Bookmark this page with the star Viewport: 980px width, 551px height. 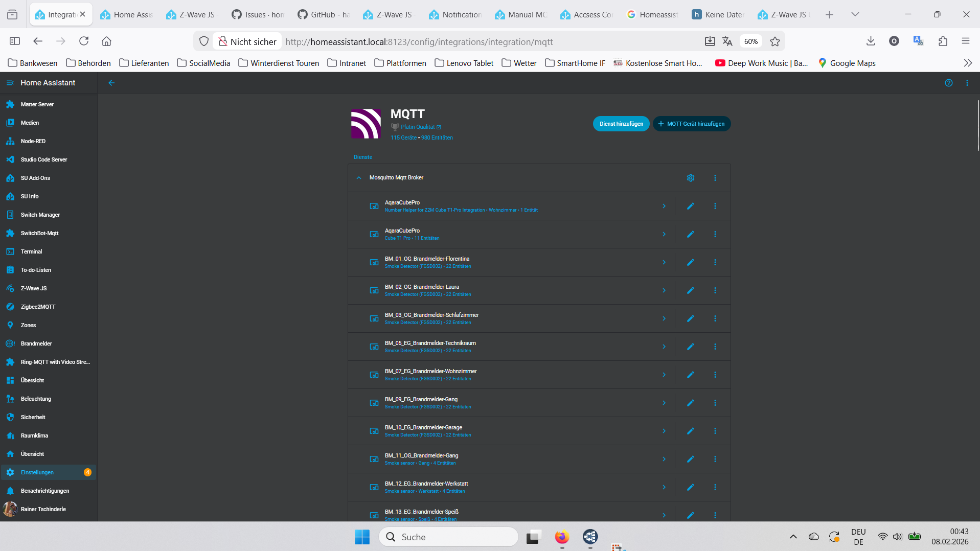coord(775,41)
